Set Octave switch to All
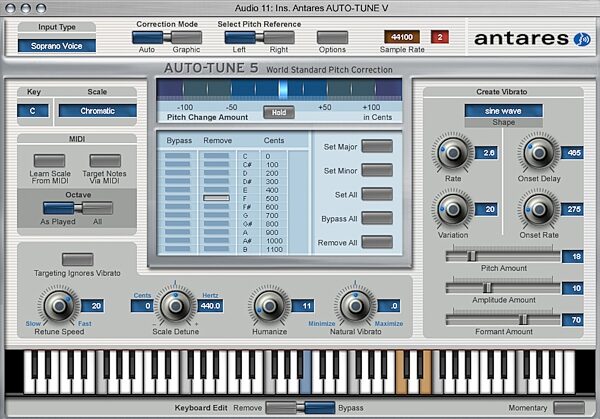The image size is (600, 419). click(98, 208)
